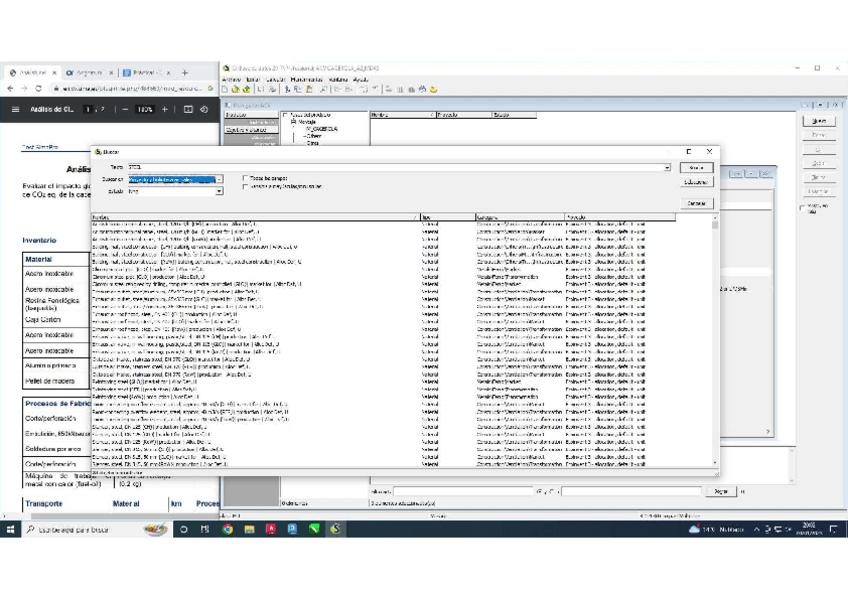Reload the current Chrome page

38,88
